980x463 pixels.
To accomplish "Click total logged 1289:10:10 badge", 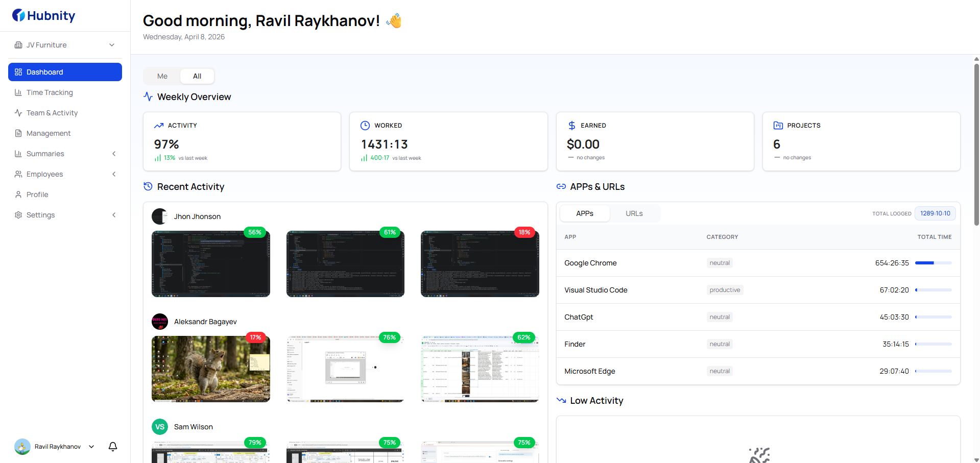I will (x=935, y=213).
